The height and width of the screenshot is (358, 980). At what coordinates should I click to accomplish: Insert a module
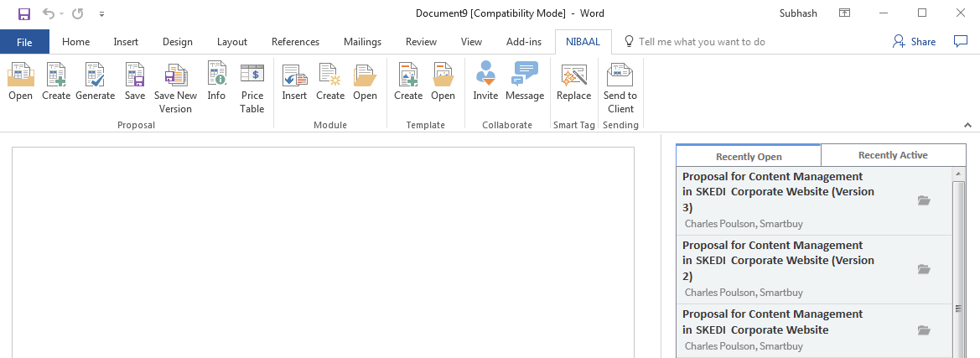[294, 81]
